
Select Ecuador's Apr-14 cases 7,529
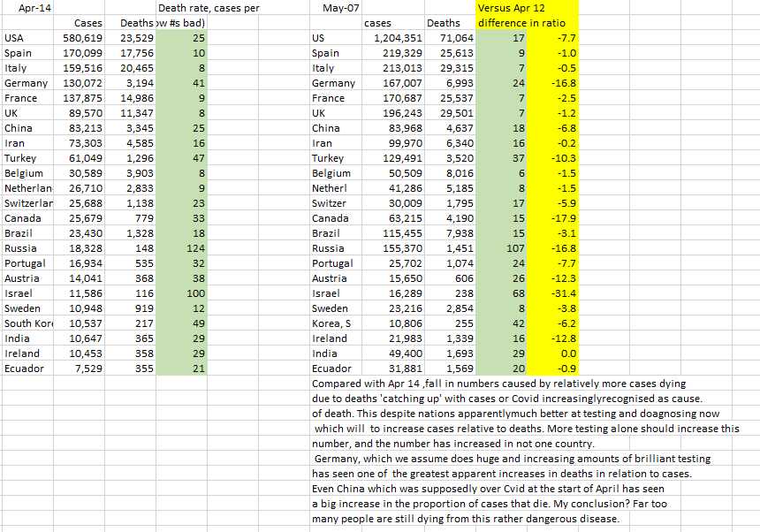pos(88,369)
